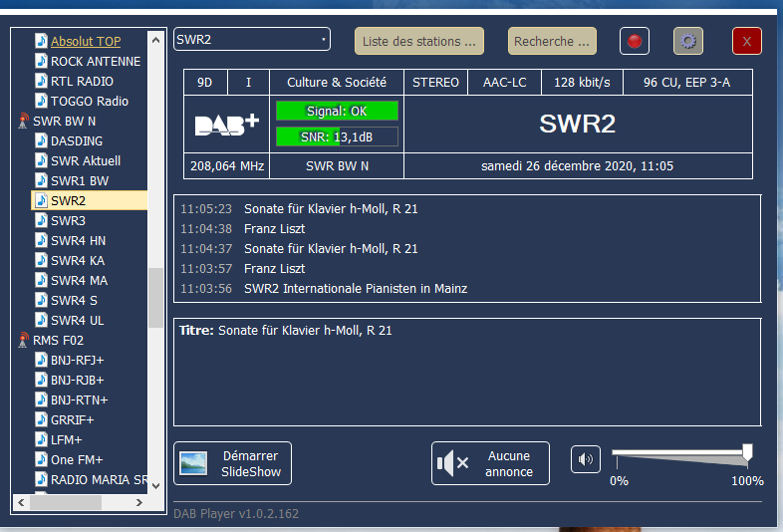This screenshot has width=783, height=532.
Task: Click the slideshow picture icon
Action: [193, 463]
